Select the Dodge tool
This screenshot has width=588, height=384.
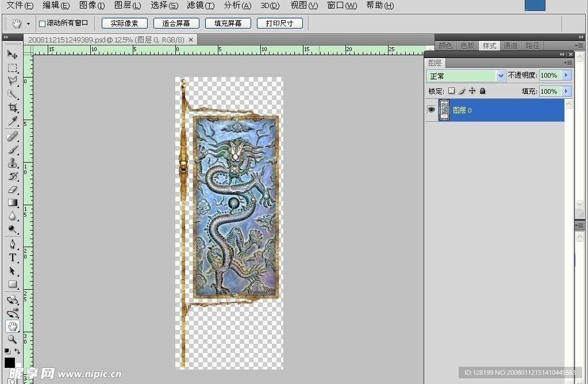13,229
